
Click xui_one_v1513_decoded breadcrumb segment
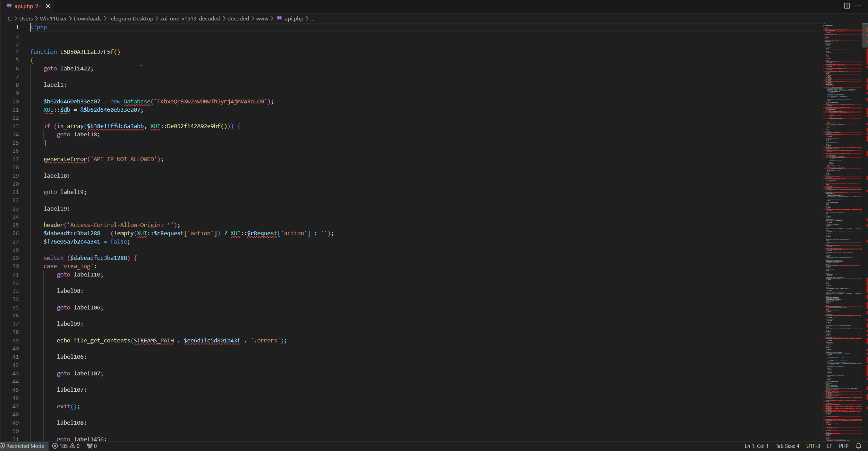[x=190, y=18]
